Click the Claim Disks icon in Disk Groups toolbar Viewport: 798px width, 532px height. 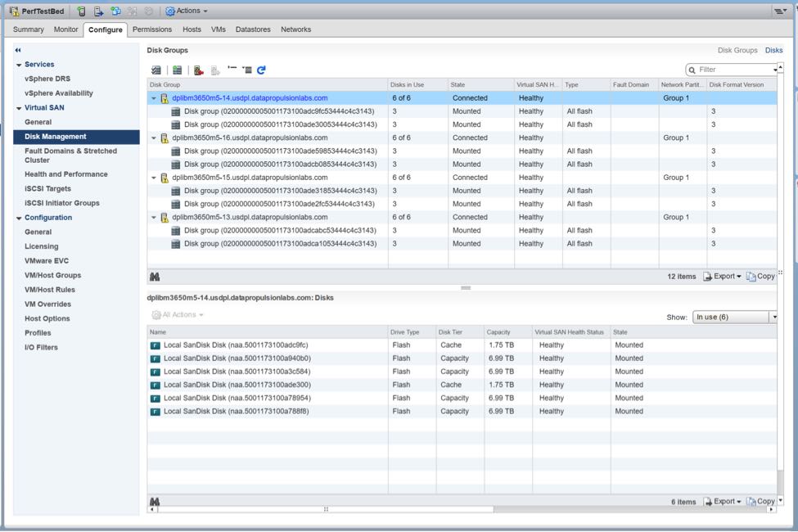pyautogui.click(x=157, y=70)
